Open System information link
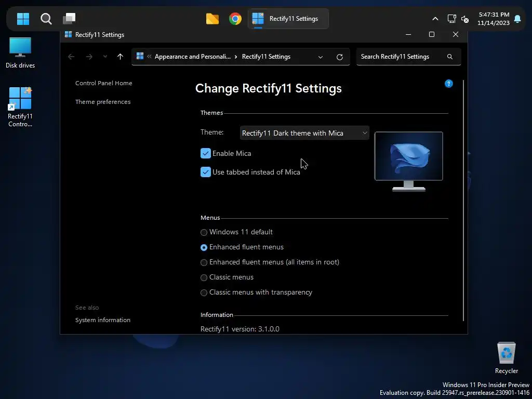The width and height of the screenshot is (532, 399). click(x=103, y=320)
